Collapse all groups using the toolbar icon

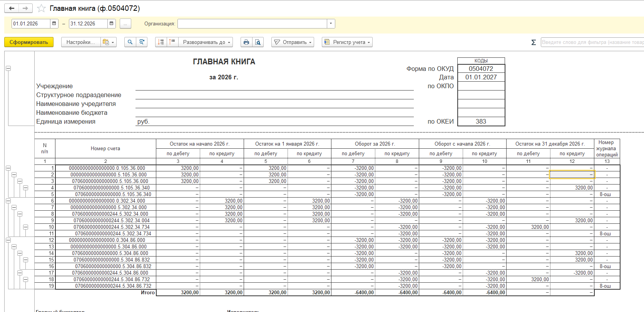pos(161,42)
